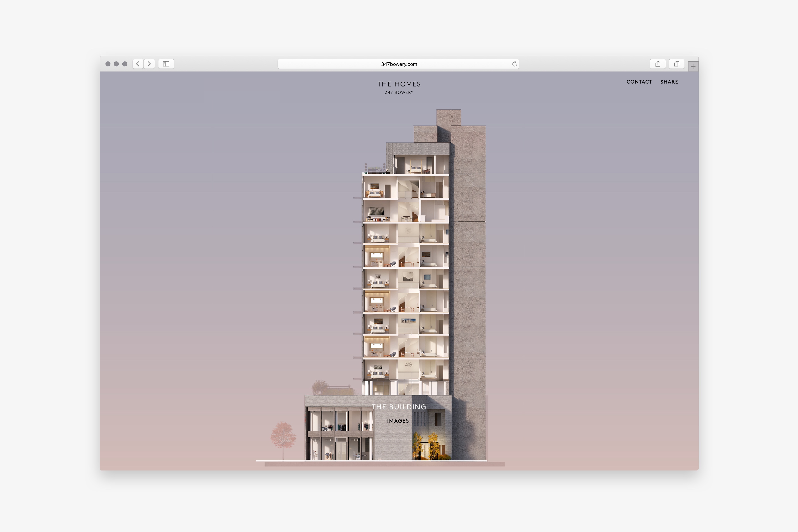Click the minimize window dot
This screenshot has width=798, height=532.
[116, 64]
